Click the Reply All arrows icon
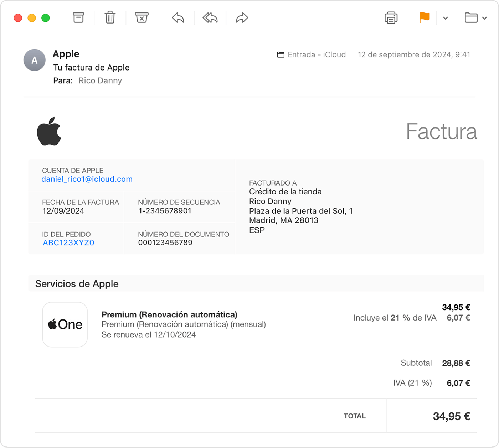 click(210, 17)
